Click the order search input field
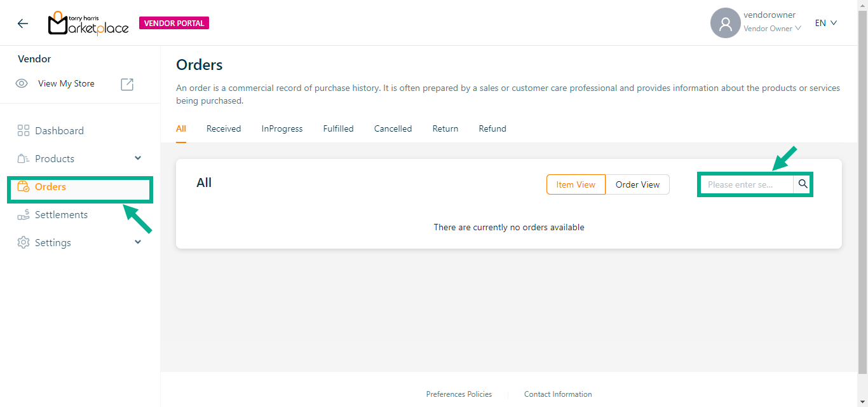868x407 pixels. point(747,184)
